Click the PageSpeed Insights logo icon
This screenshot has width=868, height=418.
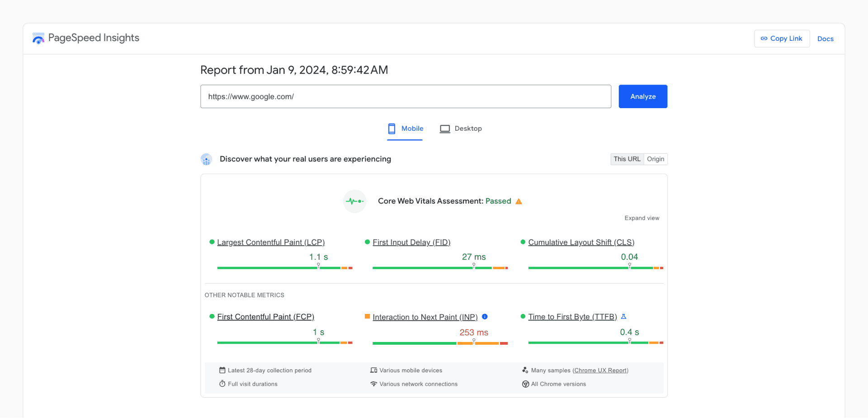(38, 38)
